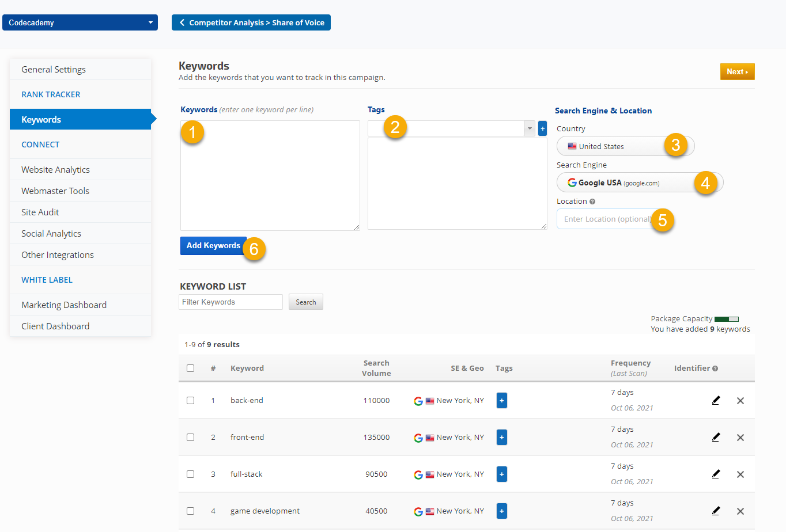Delete the front-end keyword with X icon
This screenshot has width=786, height=532.
740,438
